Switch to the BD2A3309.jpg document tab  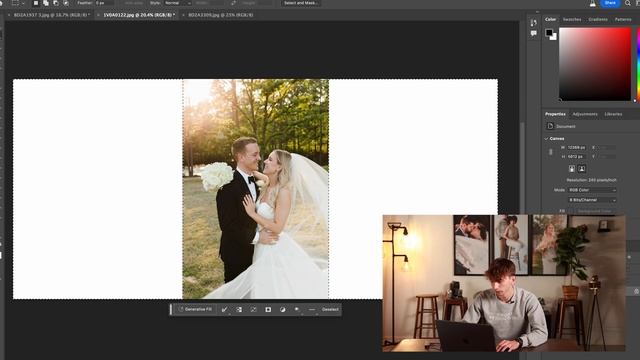[x=220, y=15]
